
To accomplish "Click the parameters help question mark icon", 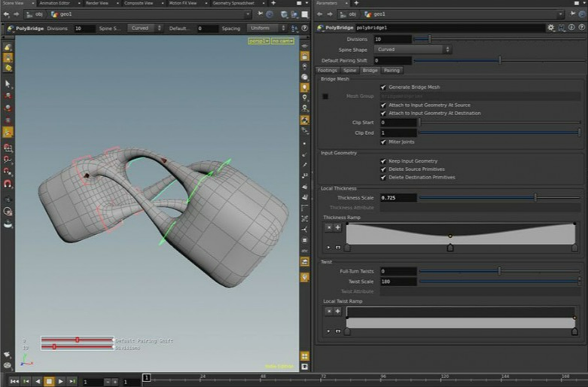I will pos(580,28).
